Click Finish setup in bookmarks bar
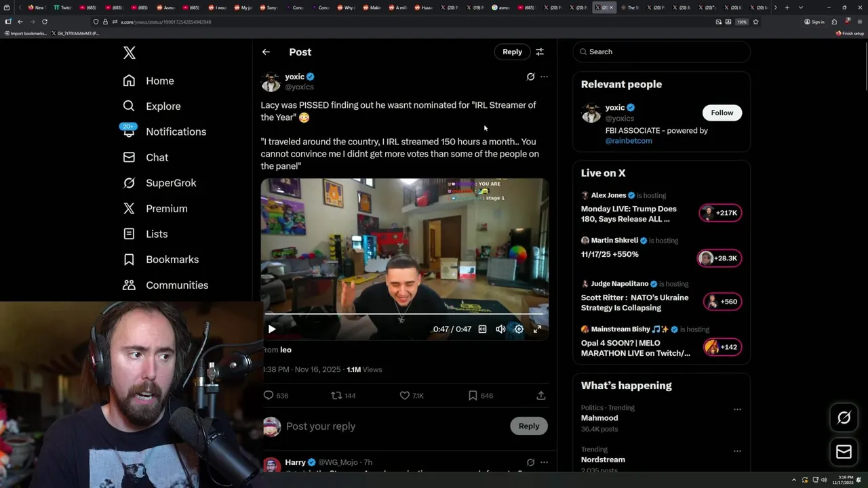868x488 pixels. (850, 33)
